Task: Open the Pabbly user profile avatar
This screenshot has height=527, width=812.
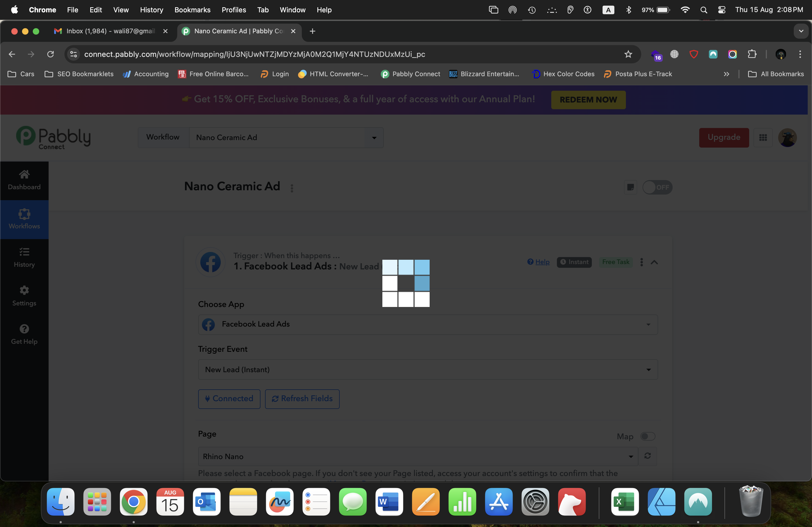Action: pos(788,137)
